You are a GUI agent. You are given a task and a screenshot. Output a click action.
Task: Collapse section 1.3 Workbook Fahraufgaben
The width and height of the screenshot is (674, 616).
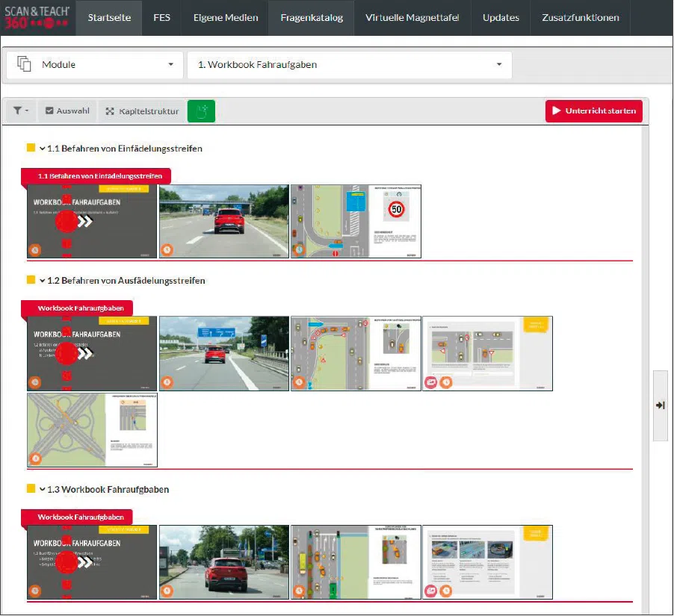pyautogui.click(x=43, y=490)
